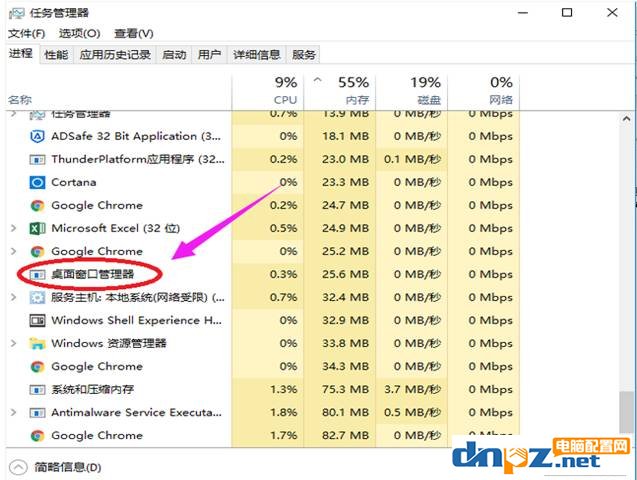637x480 pixels.
Task: Click the 3.7 MB/秒 disk cell
Action: (x=412, y=390)
